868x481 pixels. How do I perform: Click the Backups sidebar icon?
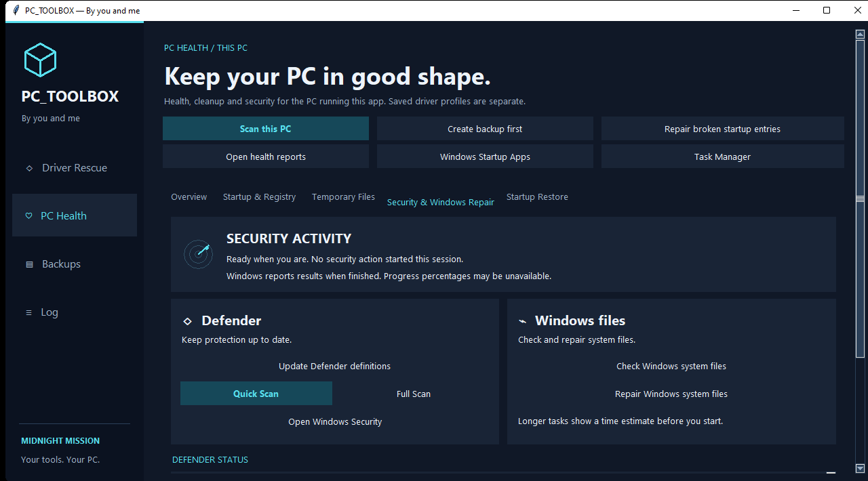[x=29, y=264]
